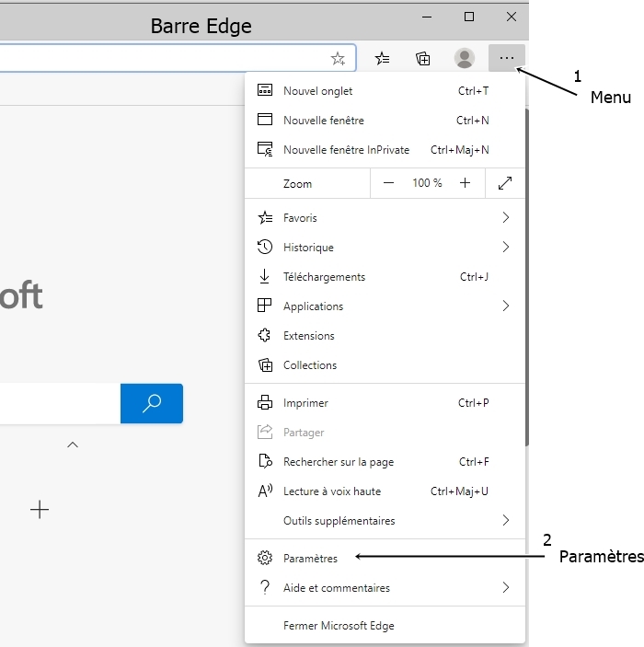Click the Ctrl+Maj+U shortcut text
644x647 pixels.
point(460,491)
